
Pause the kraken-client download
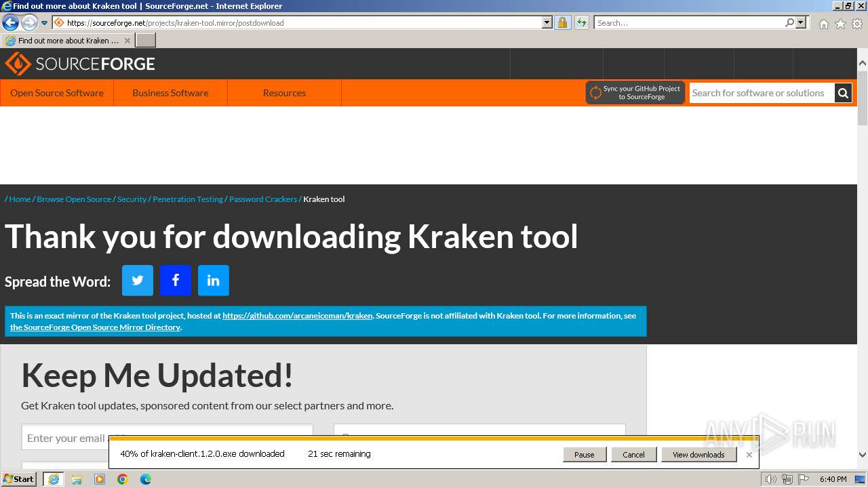[585, 455]
